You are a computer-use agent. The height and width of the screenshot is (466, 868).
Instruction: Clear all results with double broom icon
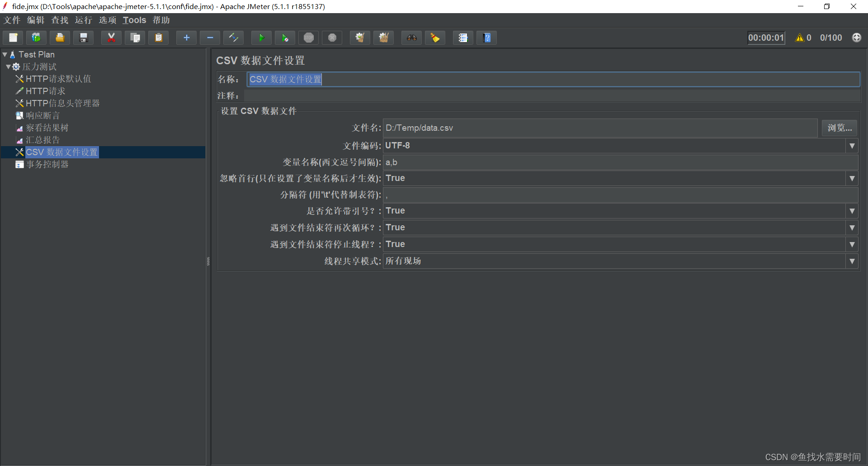tap(383, 38)
